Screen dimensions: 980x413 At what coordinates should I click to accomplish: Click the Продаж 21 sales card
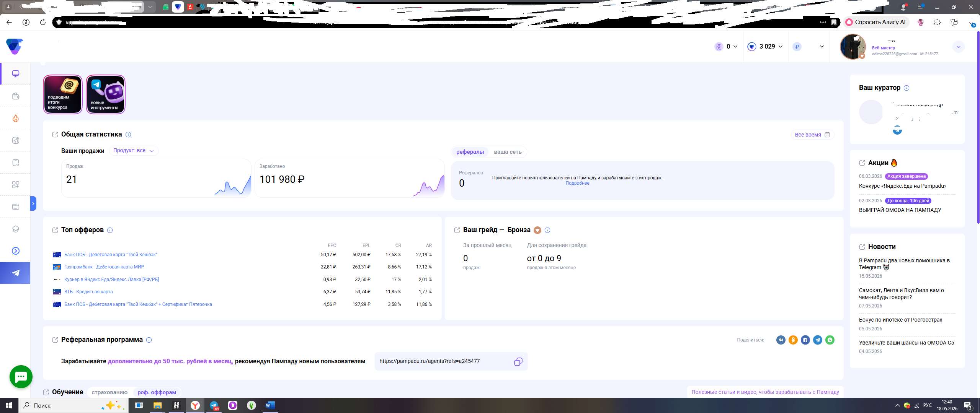[x=156, y=178]
